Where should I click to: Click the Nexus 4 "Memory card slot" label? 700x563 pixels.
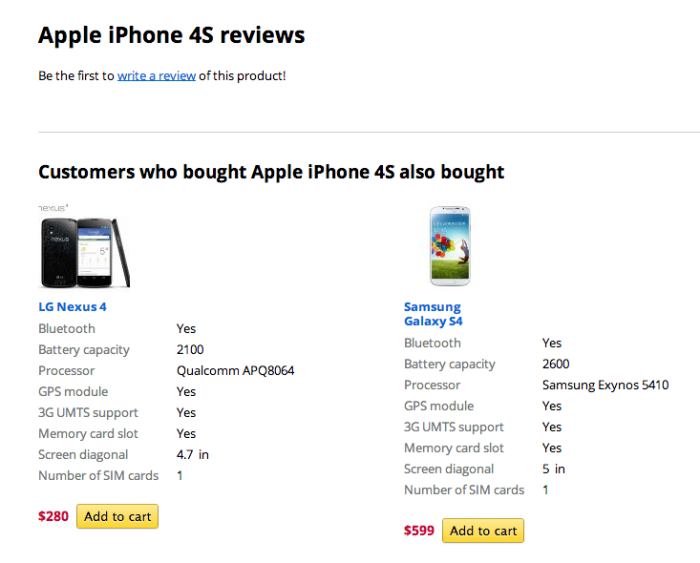point(88,434)
